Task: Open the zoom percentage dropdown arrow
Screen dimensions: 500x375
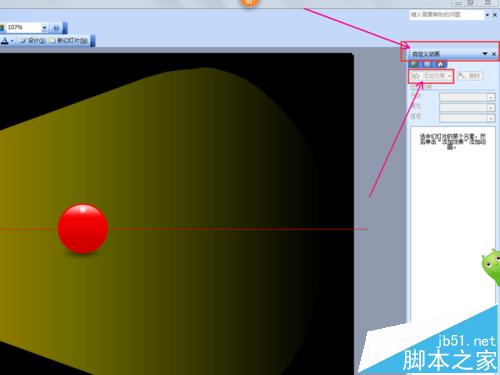Action: (44, 28)
